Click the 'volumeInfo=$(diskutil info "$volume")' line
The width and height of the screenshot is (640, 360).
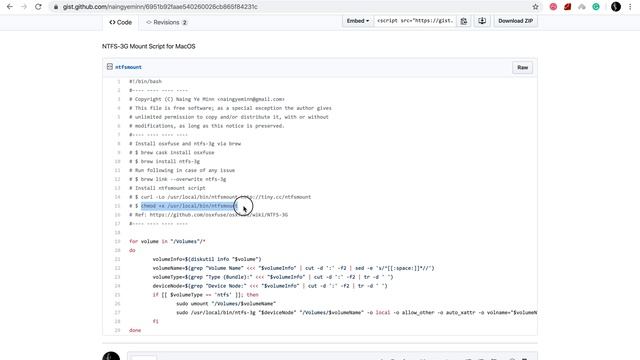click(x=207, y=259)
